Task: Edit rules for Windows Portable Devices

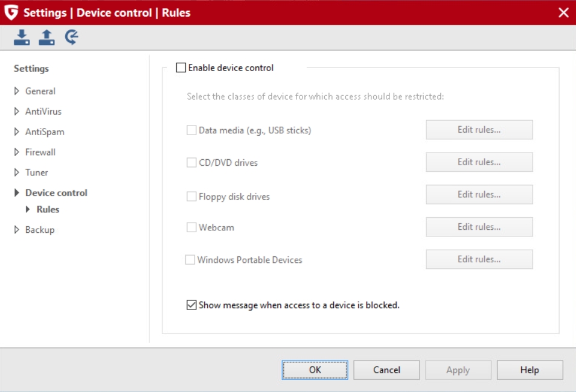Action: point(479,259)
